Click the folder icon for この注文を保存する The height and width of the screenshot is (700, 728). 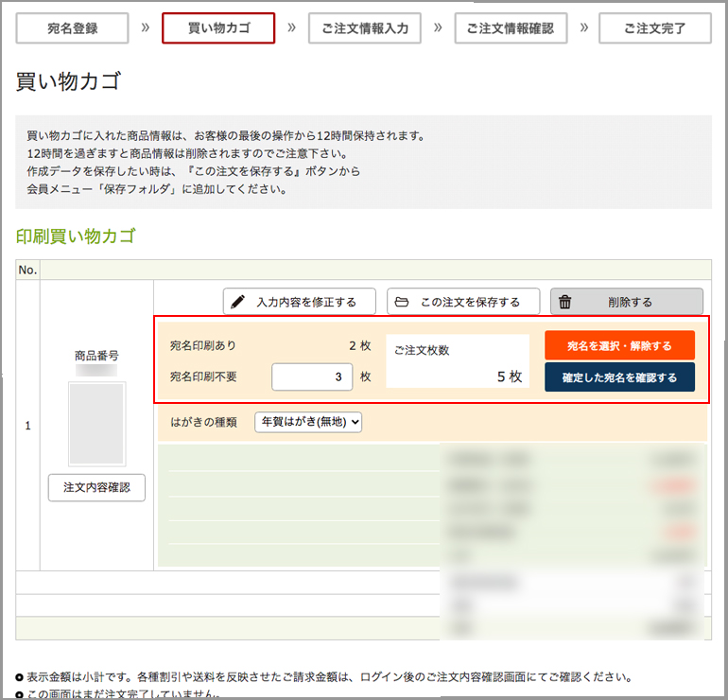(402, 302)
